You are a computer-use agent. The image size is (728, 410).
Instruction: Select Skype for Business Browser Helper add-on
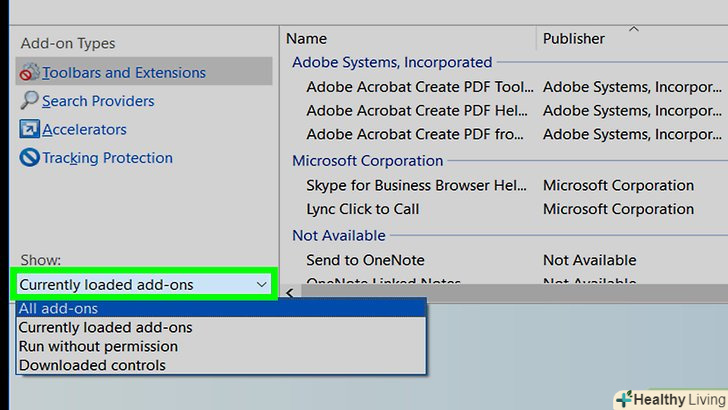click(x=416, y=186)
